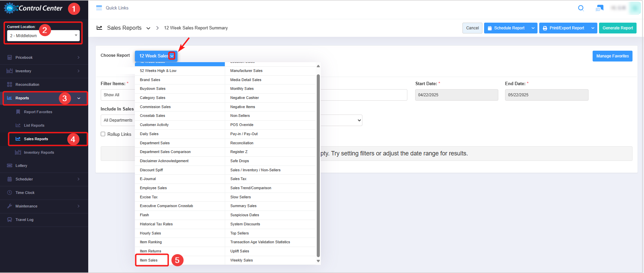
Task: Enable the Rollup Links checkbox
Action: pos(103,134)
